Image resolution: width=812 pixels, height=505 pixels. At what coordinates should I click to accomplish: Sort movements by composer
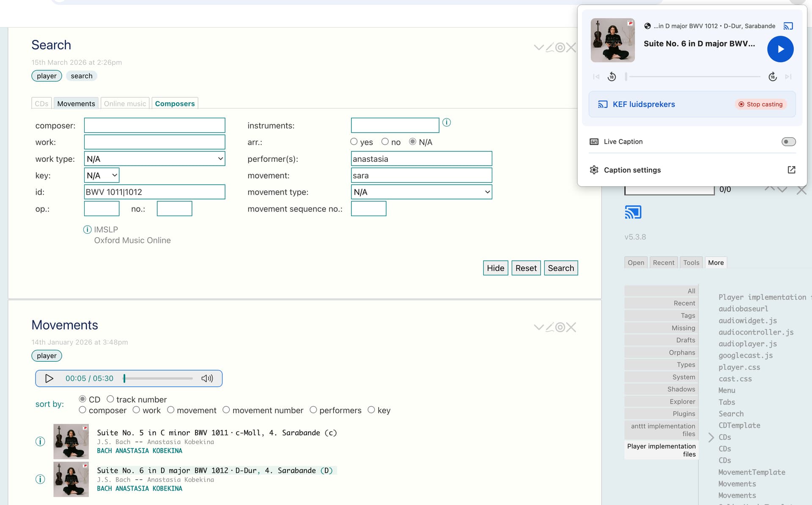pyautogui.click(x=82, y=410)
